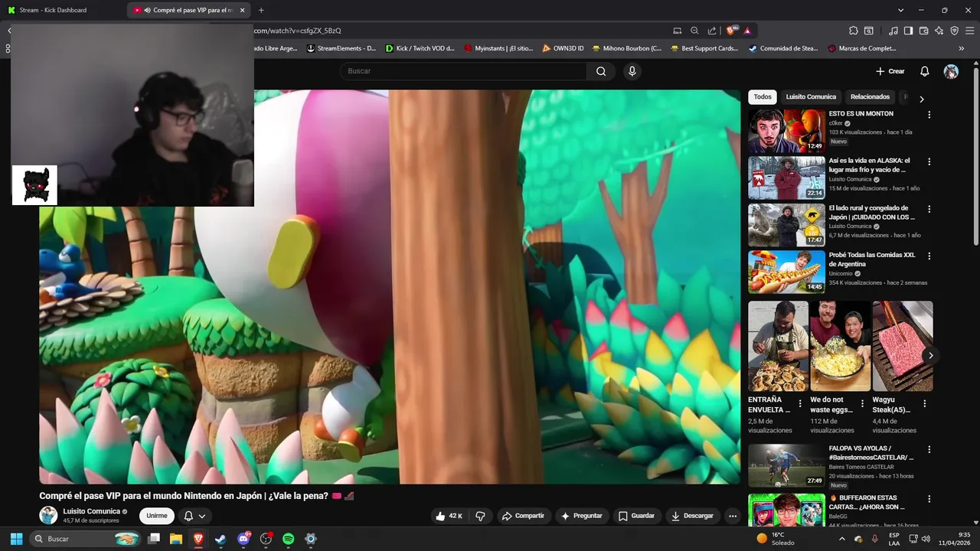Open options for Wagyu Steak(A5) short
980x551 pixels.
924,403
